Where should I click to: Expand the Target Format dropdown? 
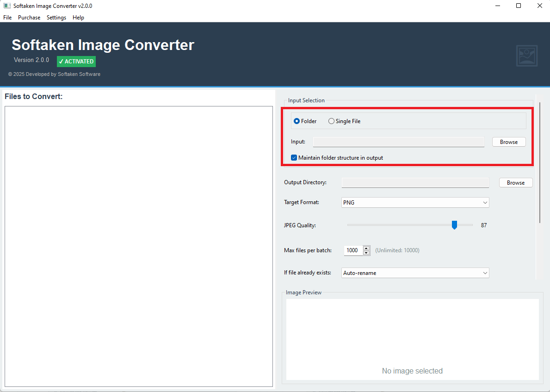click(415, 203)
